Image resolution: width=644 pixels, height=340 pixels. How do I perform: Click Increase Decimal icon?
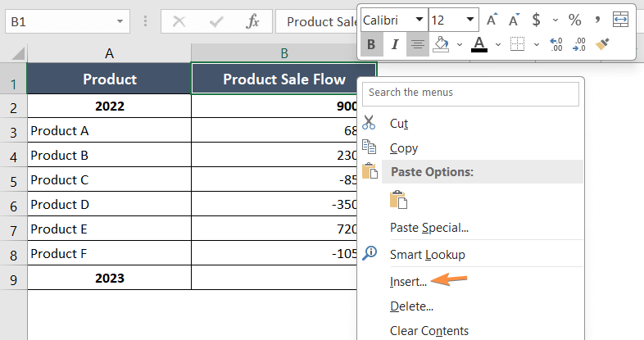[556, 44]
